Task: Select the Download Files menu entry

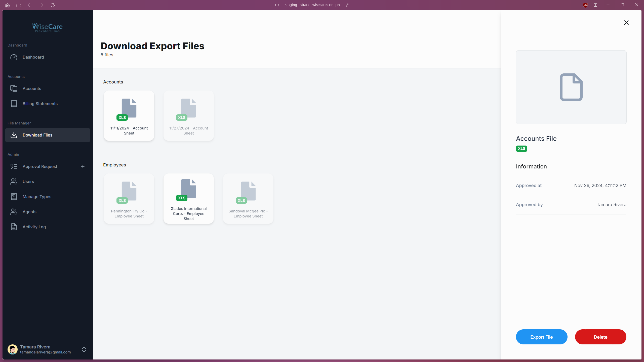Action: pos(37,135)
